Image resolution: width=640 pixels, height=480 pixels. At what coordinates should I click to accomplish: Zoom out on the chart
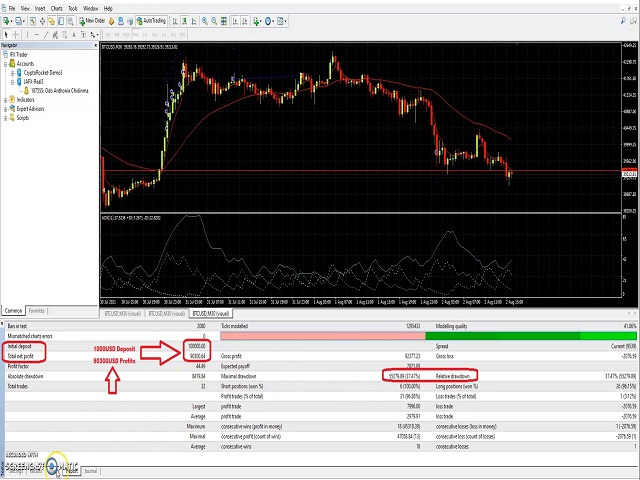214,21
